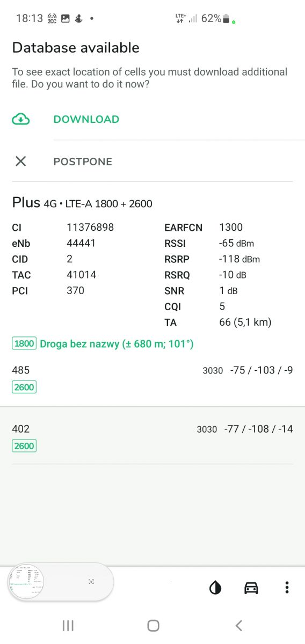Viewport: 305px width, 644px height.
Task: Enable drive mode with the car icon
Action: point(251,588)
